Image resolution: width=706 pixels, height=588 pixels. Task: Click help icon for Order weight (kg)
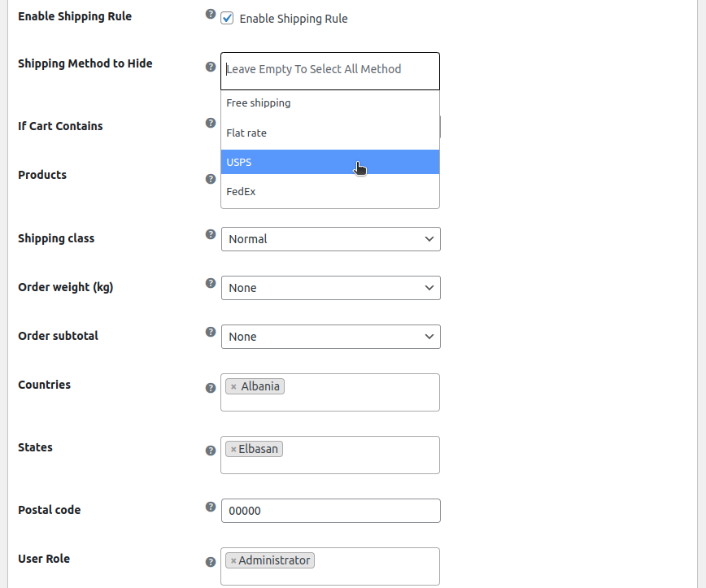tap(211, 283)
